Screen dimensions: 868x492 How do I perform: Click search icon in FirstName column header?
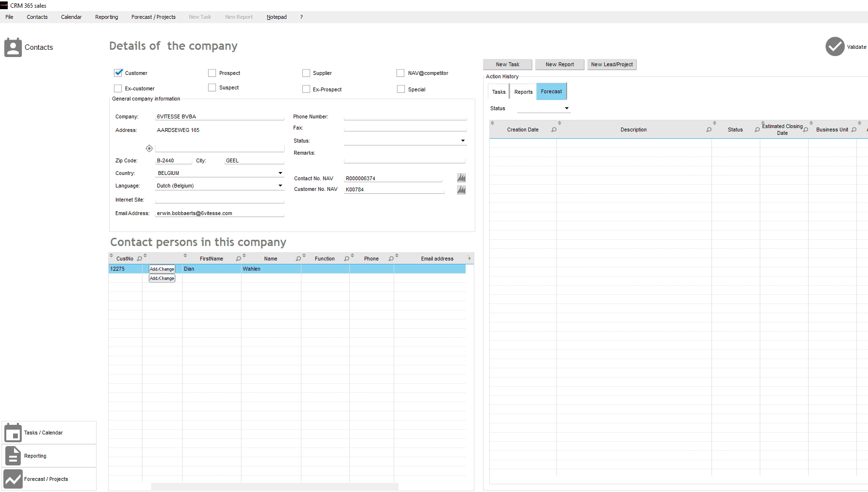[238, 259]
